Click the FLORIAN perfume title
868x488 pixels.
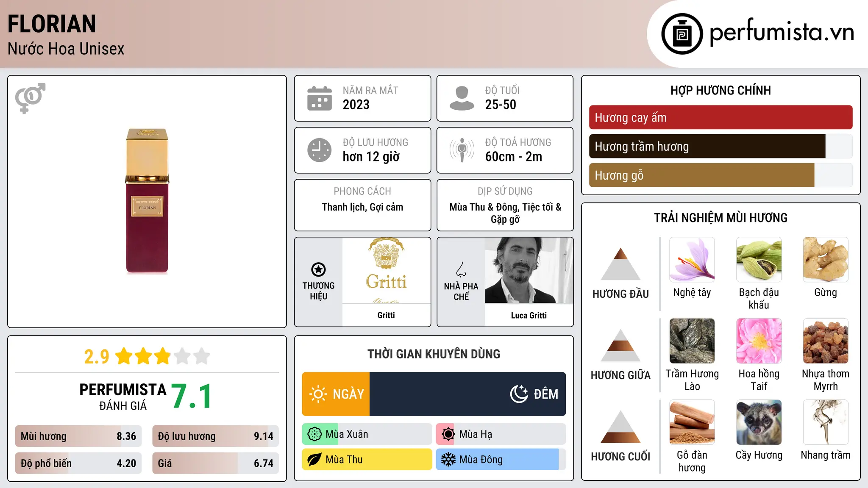52,24
